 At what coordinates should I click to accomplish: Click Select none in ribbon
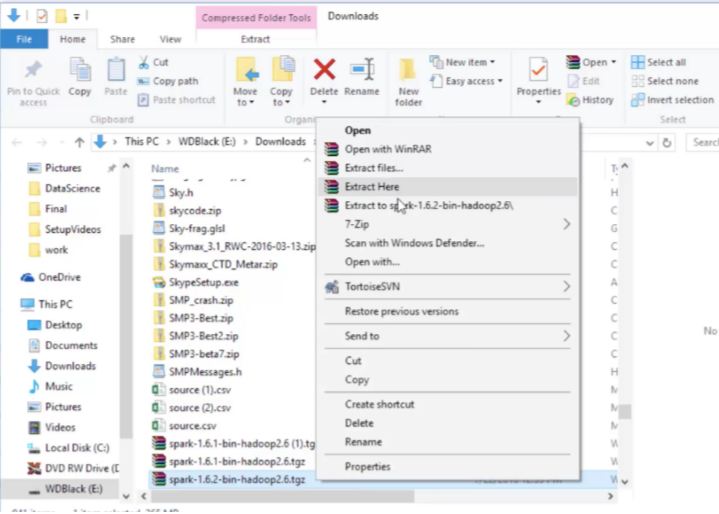click(665, 81)
